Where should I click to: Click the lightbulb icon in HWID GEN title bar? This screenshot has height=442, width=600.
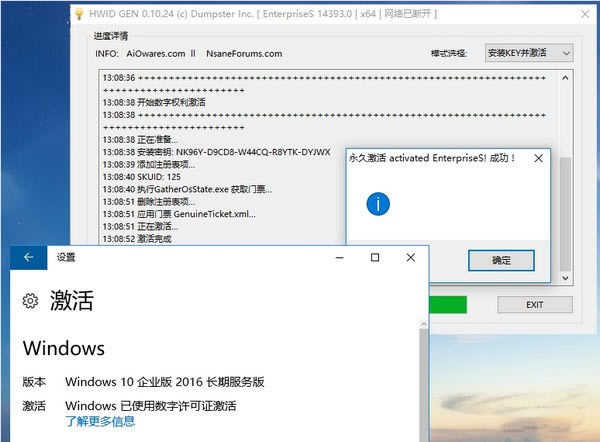[x=79, y=14]
